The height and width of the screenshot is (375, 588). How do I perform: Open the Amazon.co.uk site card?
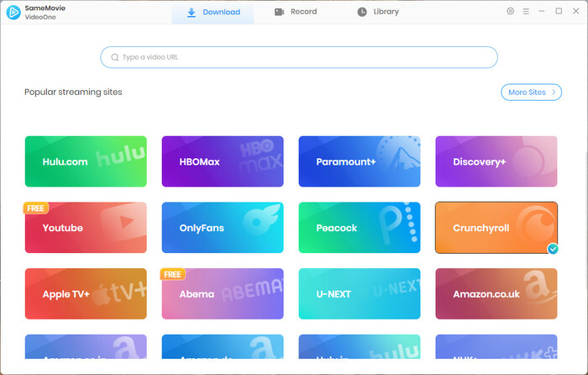(x=496, y=293)
